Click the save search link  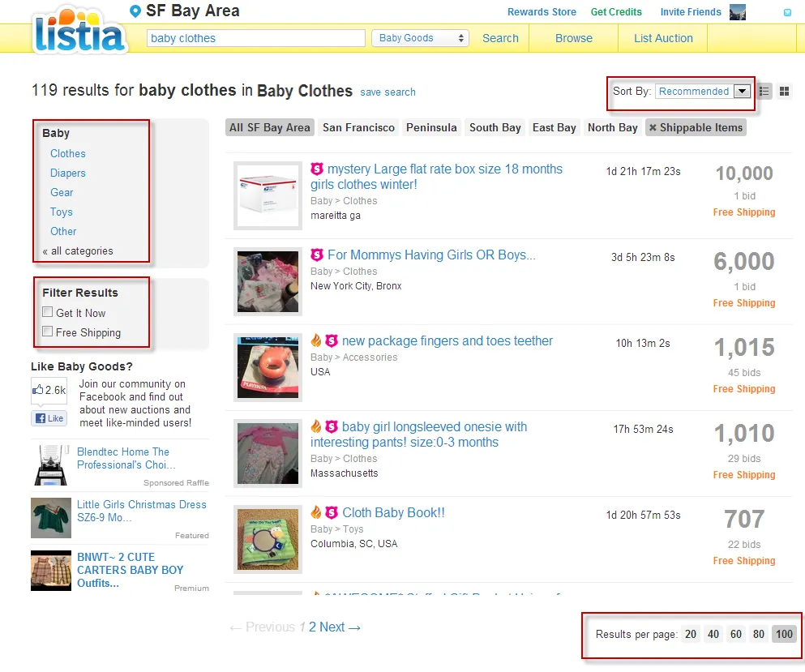click(388, 92)
